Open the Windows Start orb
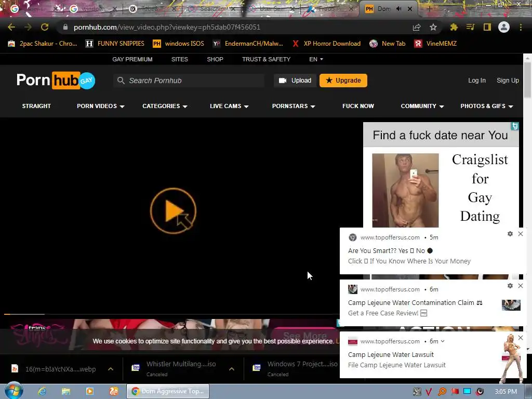 tap(14, 391)
